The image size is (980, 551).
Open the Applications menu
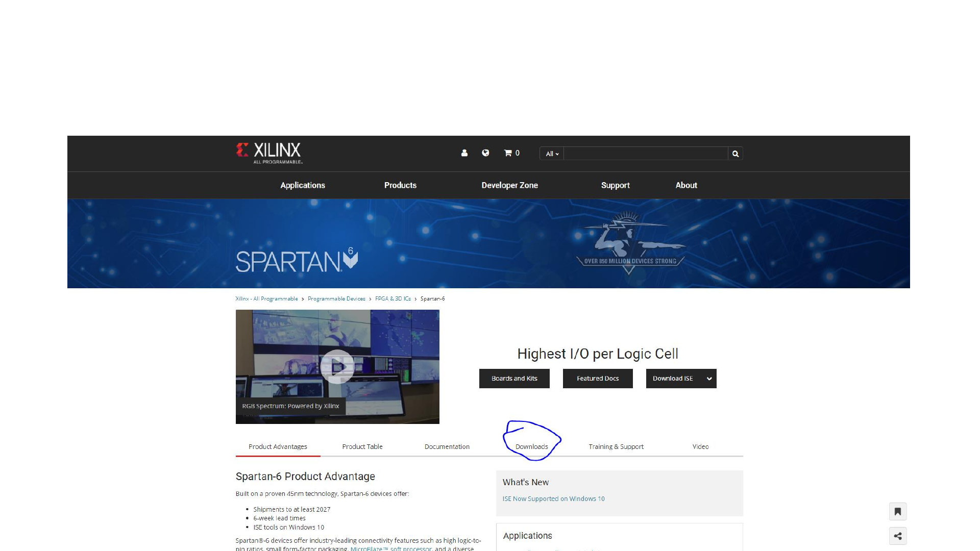pos(303,185)
